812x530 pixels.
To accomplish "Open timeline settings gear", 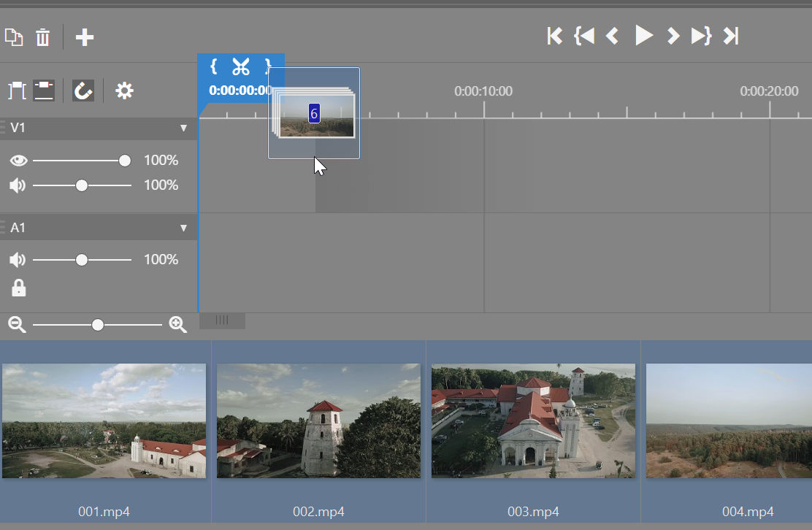I will [124, 91].
